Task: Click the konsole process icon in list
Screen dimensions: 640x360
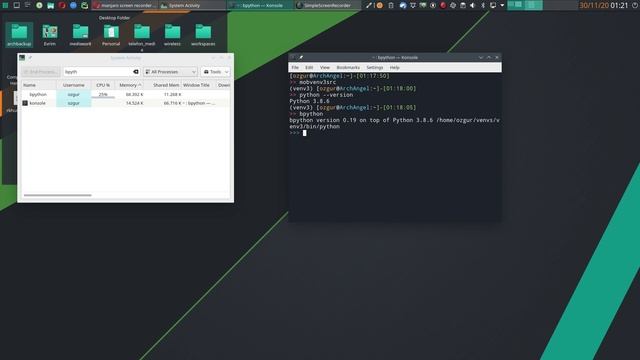Action: pyautogui.click(x=25, y=103)
